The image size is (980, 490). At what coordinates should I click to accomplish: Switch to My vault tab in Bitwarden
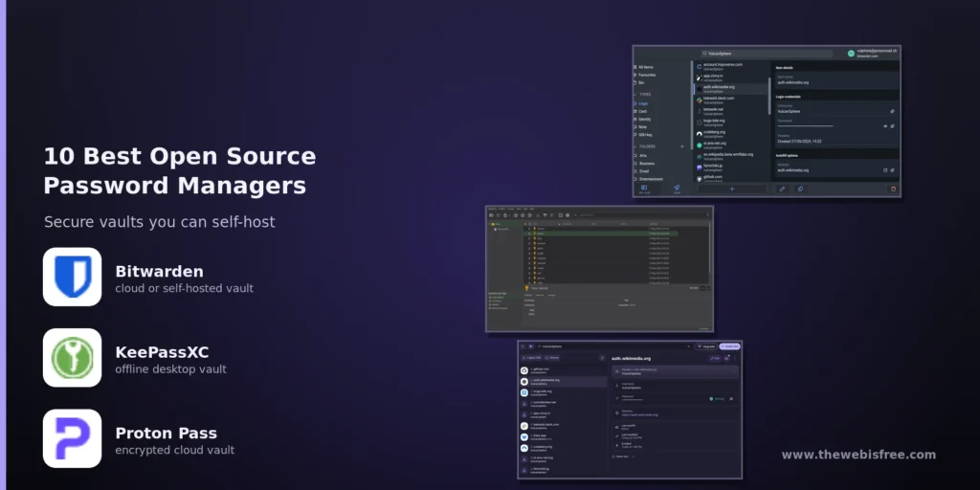click(x=644, y=189)
